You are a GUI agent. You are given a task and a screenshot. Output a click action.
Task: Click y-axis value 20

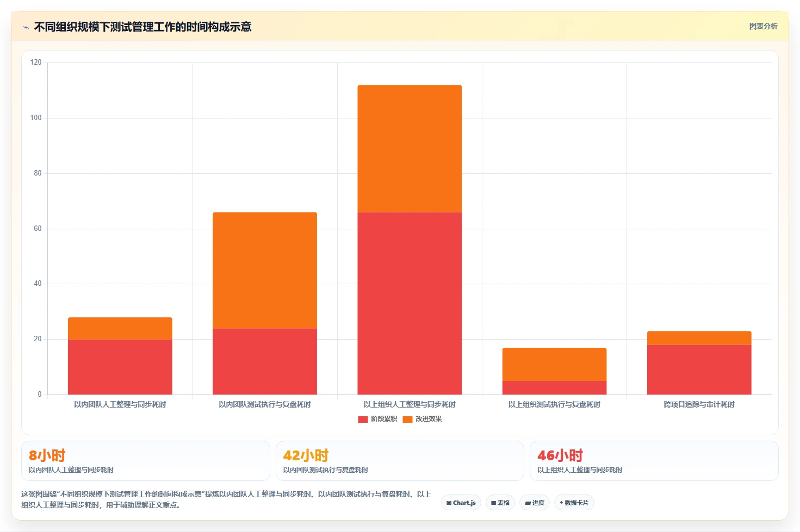coord(38,339)
